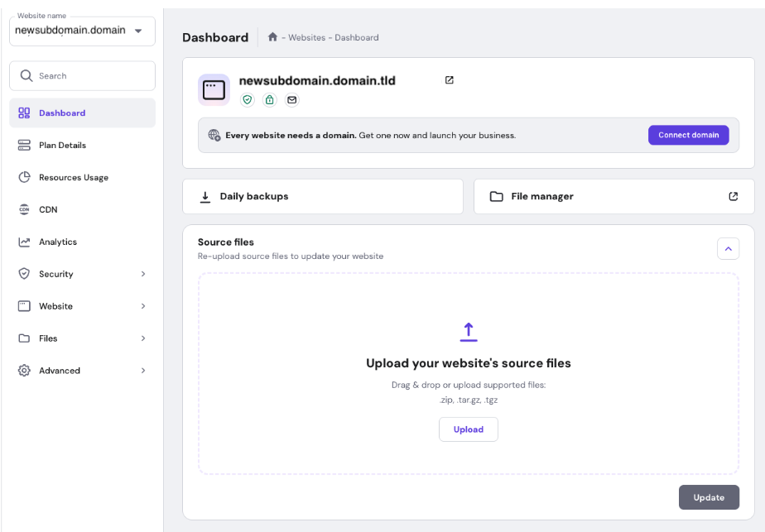This screenshot has height=532, width=765.
Task: Open Plan Details in the sidebar
Action: coord(62,145)
